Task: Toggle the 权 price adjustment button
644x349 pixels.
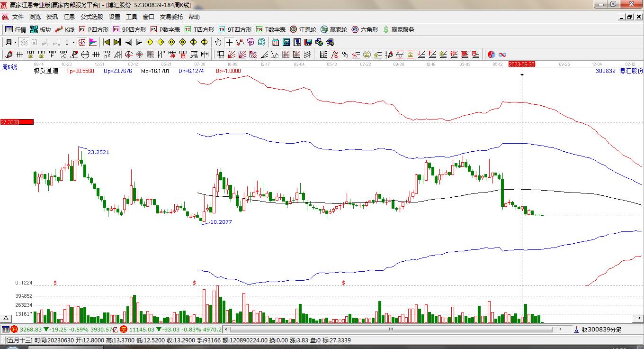Action: (82, 42)
